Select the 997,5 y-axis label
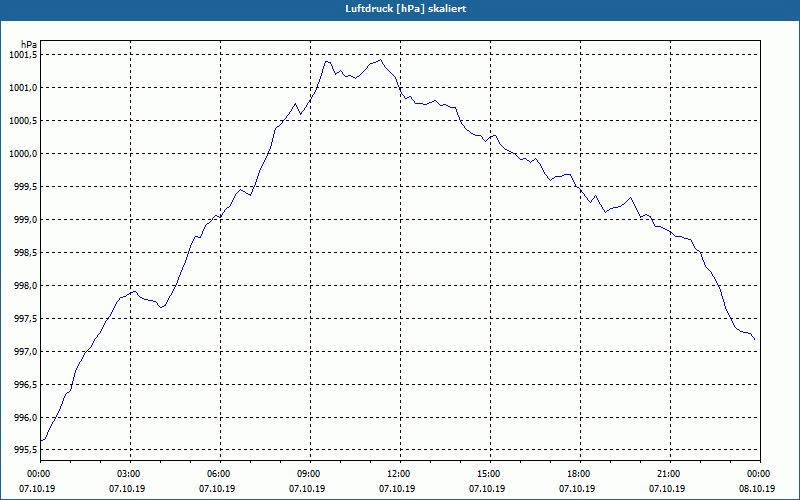This screenshot has width=800, height=500. (x=25, y=318)
